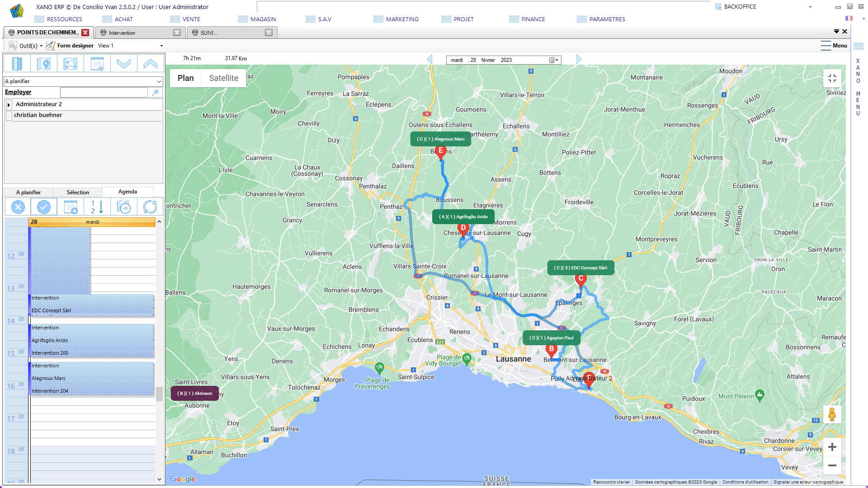
Task: Open the RESSOURCES menu
Action: (59, 19)
